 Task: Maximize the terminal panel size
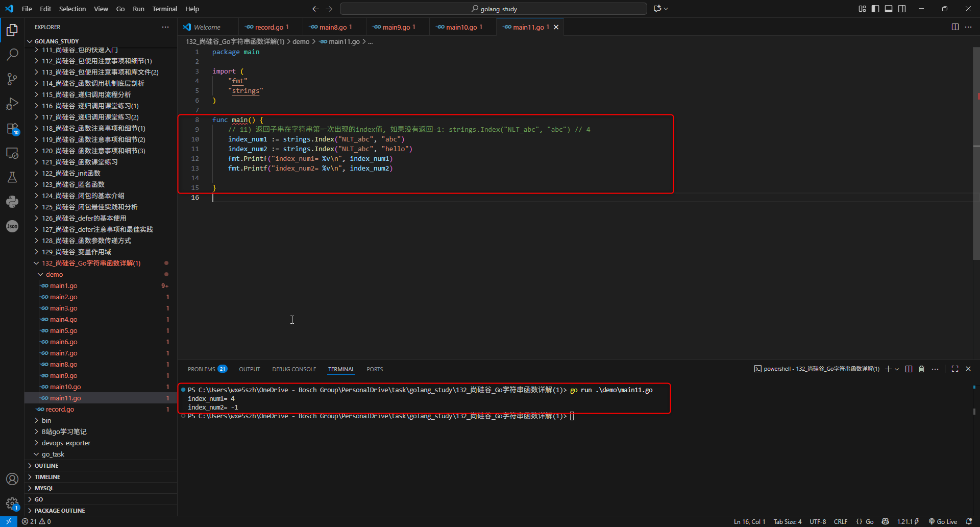(x=955, y=369)
